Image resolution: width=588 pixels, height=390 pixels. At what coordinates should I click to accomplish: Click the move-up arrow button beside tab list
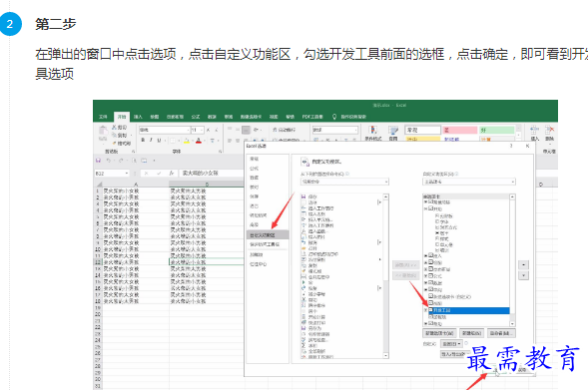[x=524, y=265]
